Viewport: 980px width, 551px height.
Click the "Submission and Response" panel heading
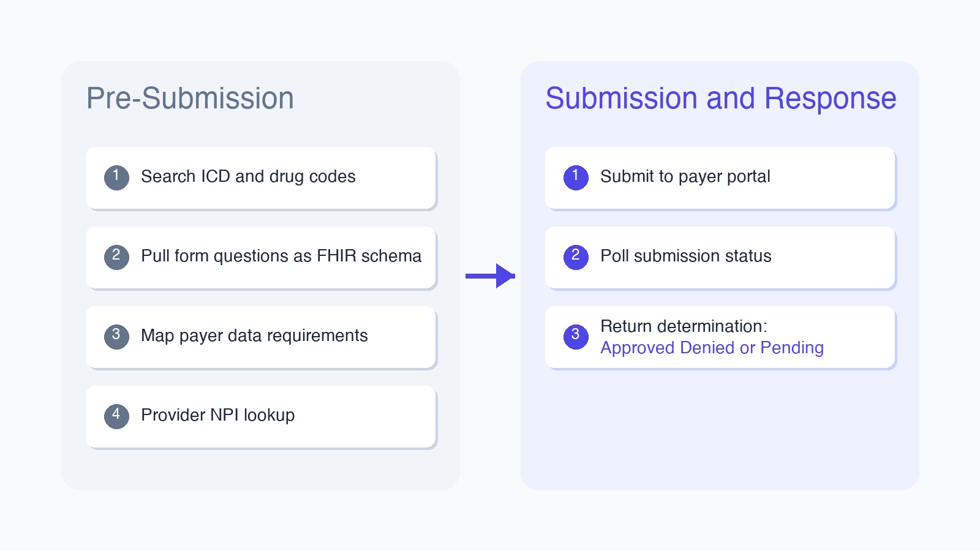(720, 99)
